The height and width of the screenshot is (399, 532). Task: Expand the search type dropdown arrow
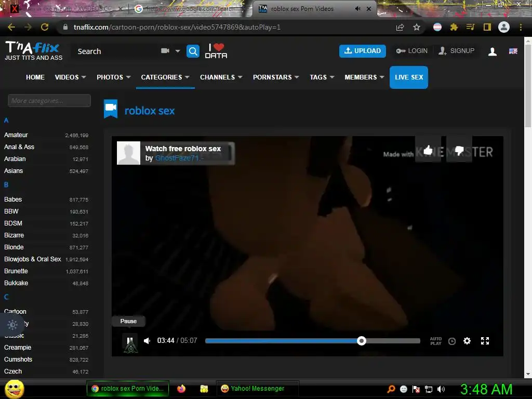pyautogui.click(x=178, y=51)
